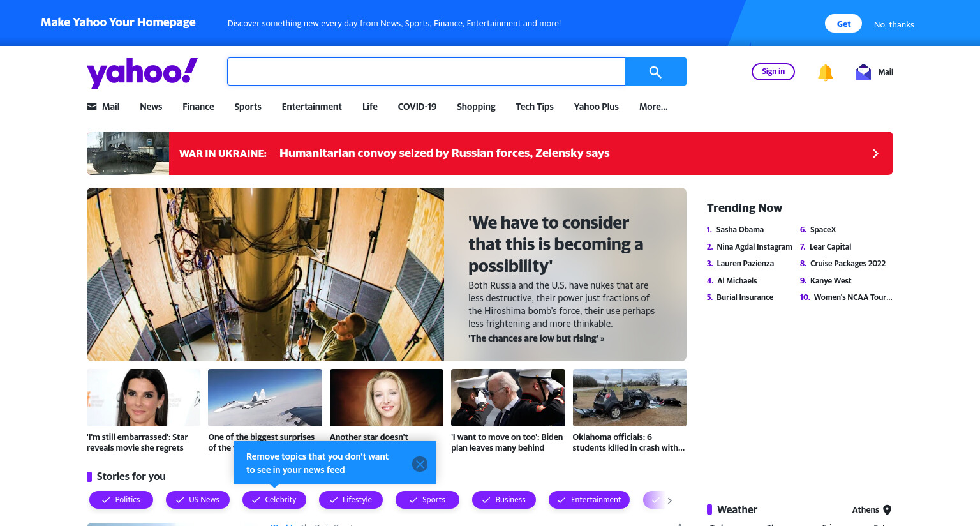Toggle the Politics topic chip
The height and width of the screenshot is (526, 980).
pyautogui.click(x=121, y=500)
